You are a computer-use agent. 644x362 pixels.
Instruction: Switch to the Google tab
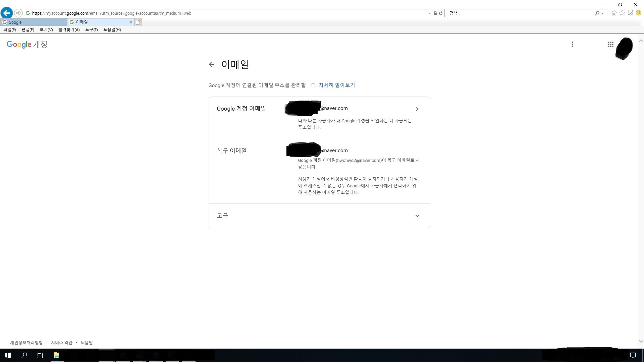[x=34, y=22]
